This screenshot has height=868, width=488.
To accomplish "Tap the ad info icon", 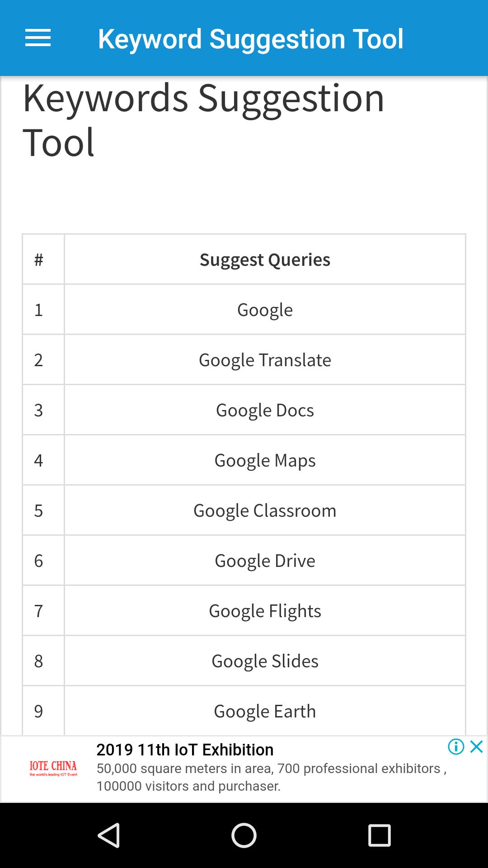I will click(456, 746).
